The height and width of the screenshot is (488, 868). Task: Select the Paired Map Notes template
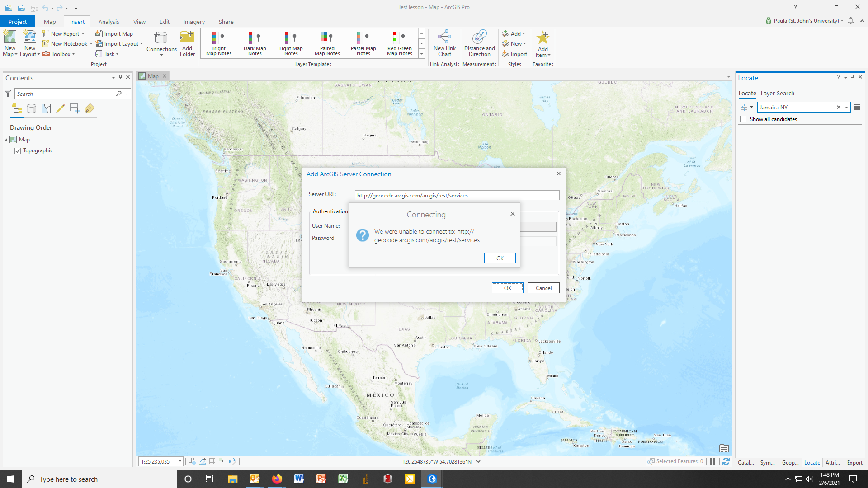pos(327,43)
